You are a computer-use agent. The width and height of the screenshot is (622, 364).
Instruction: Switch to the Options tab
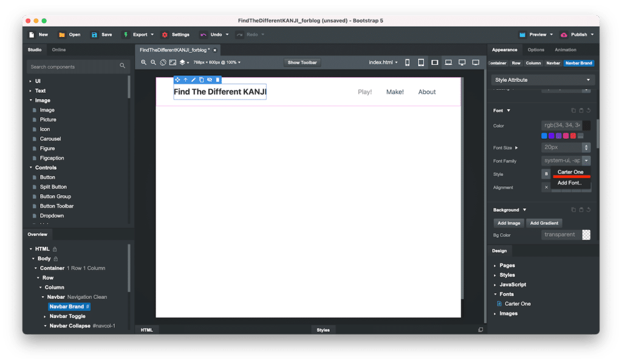(535, 50)
